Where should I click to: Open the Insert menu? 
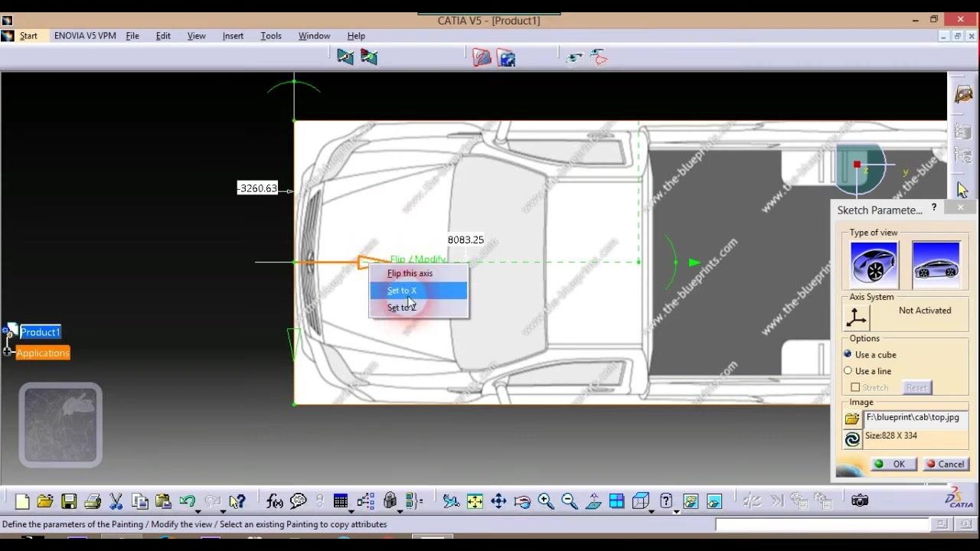click(233, 36)
